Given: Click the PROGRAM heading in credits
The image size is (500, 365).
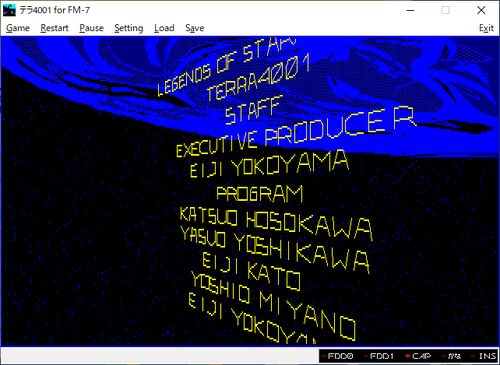Looking at the screenshot, I should point(260,194).
